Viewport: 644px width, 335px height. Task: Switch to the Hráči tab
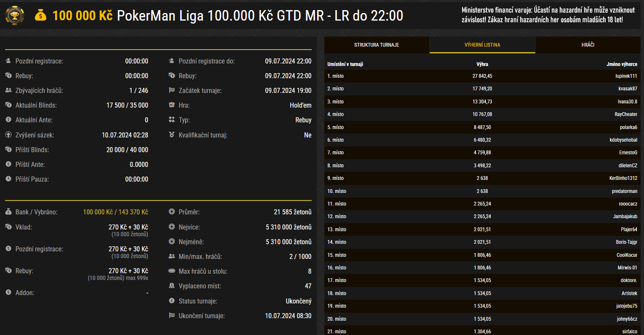tap(588, 45)
